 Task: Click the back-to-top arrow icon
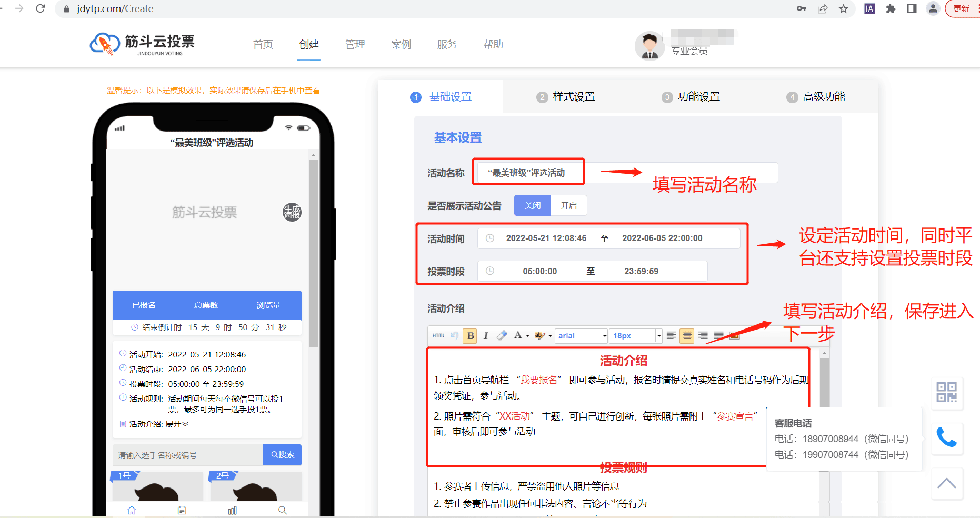[946, 483]
